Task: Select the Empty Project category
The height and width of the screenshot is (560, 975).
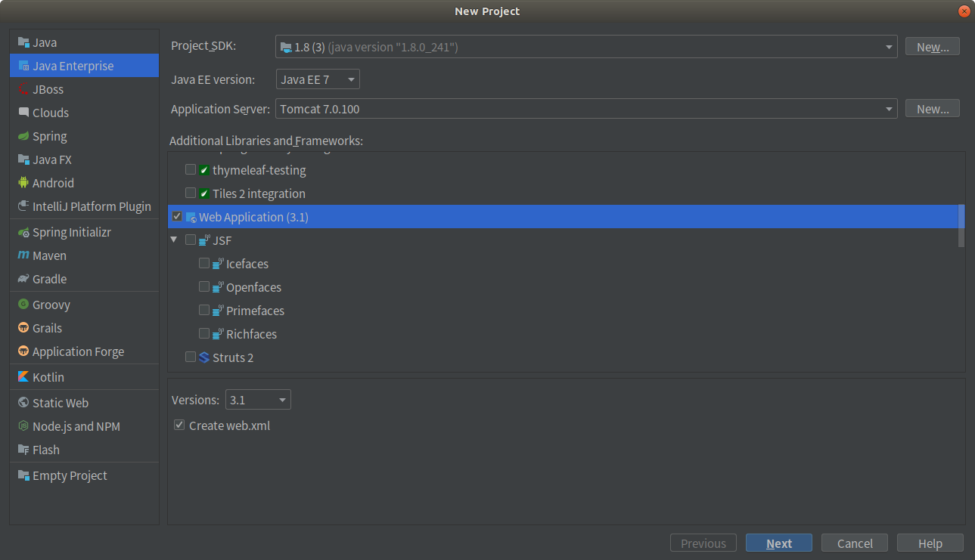Action: pos(69,475)
